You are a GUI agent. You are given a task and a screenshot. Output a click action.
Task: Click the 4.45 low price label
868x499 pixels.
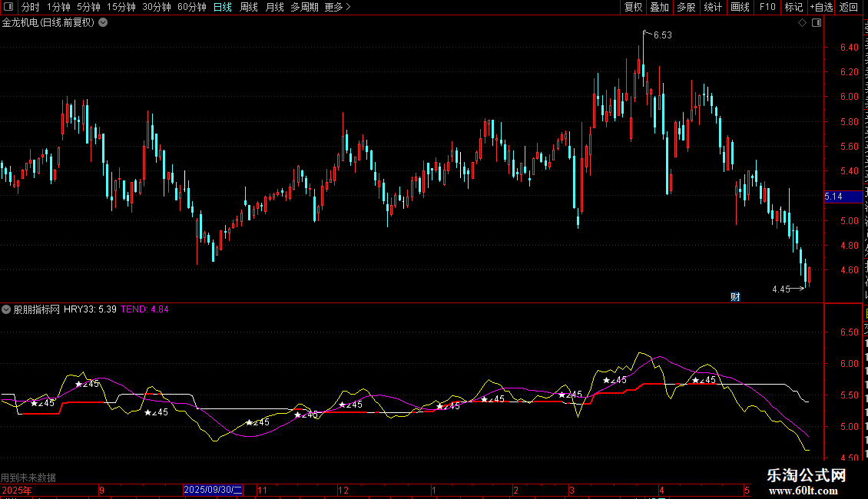[x=781, y=289]
